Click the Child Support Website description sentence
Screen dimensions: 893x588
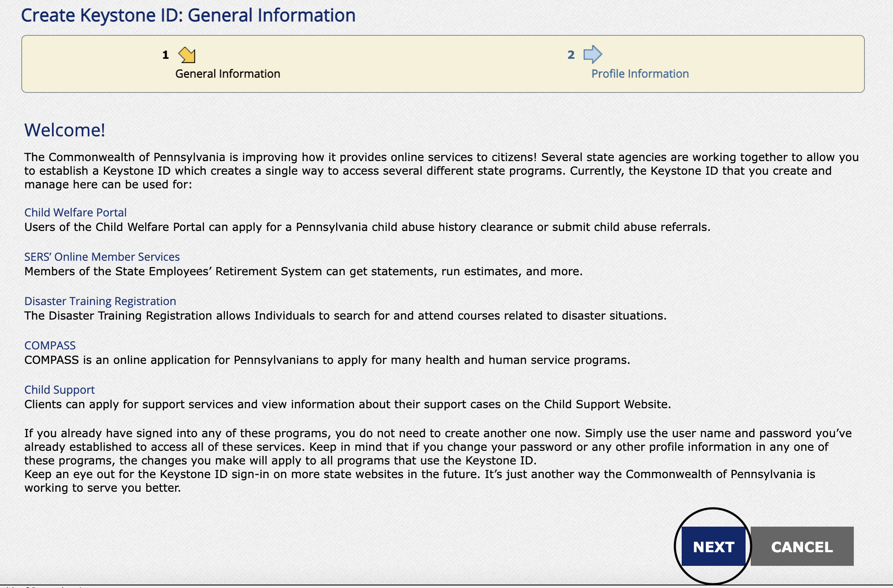pos(347,404)
